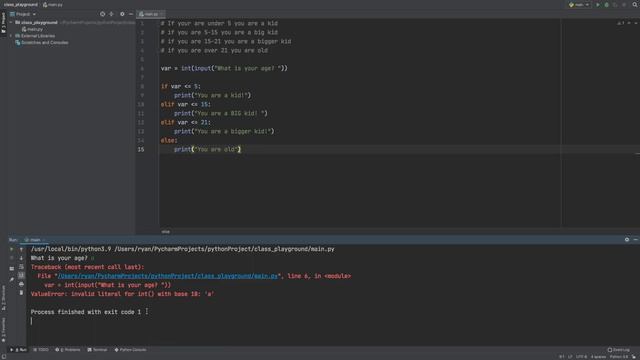
Task: Open the Terminal tool window
Action: 97,350
